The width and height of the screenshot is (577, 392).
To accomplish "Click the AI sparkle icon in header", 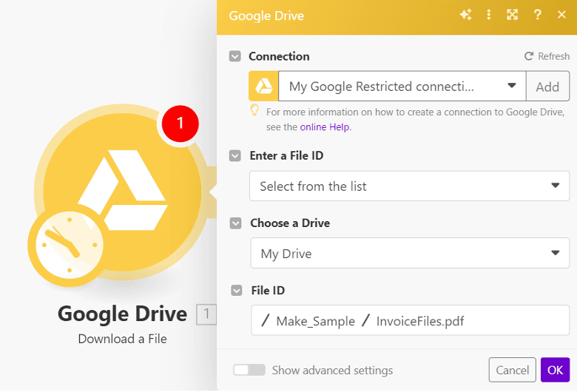I will tap(465, 15).
